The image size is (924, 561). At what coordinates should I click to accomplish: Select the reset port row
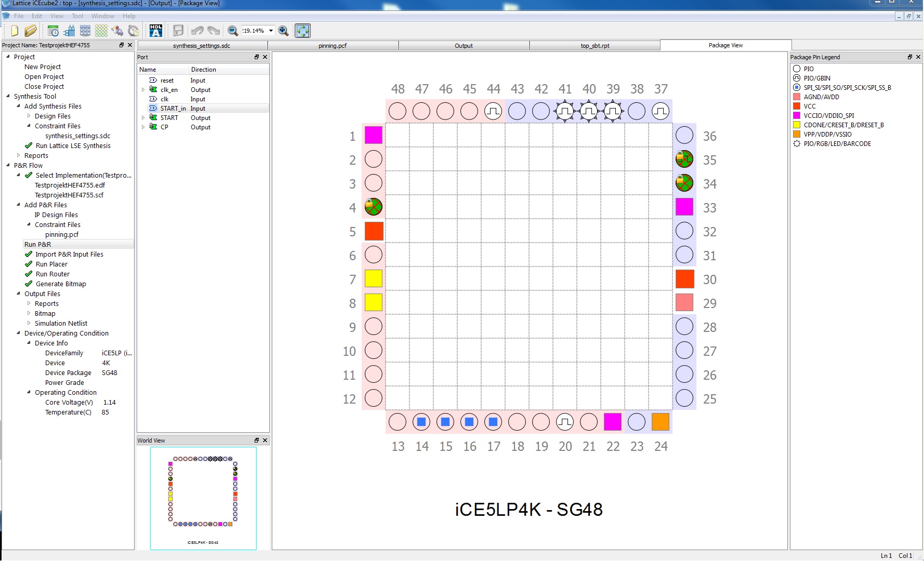point(203,81)
